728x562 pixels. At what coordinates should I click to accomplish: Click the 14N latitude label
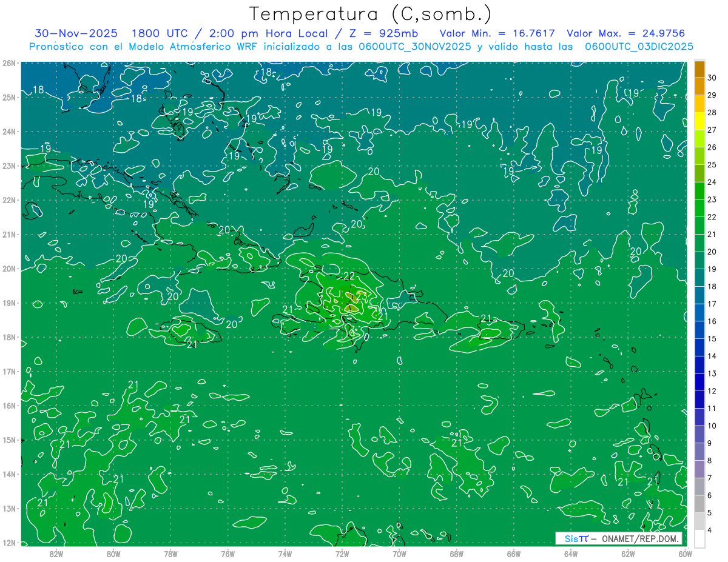9,474
